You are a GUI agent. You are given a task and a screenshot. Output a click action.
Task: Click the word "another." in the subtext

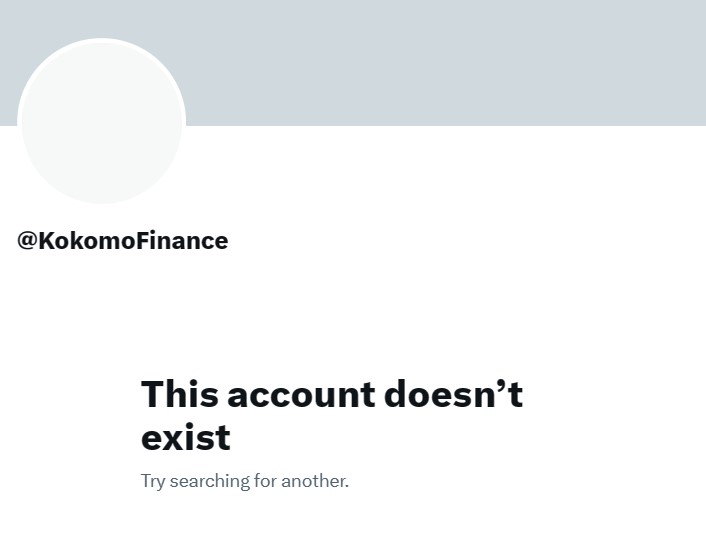(315, 481)
